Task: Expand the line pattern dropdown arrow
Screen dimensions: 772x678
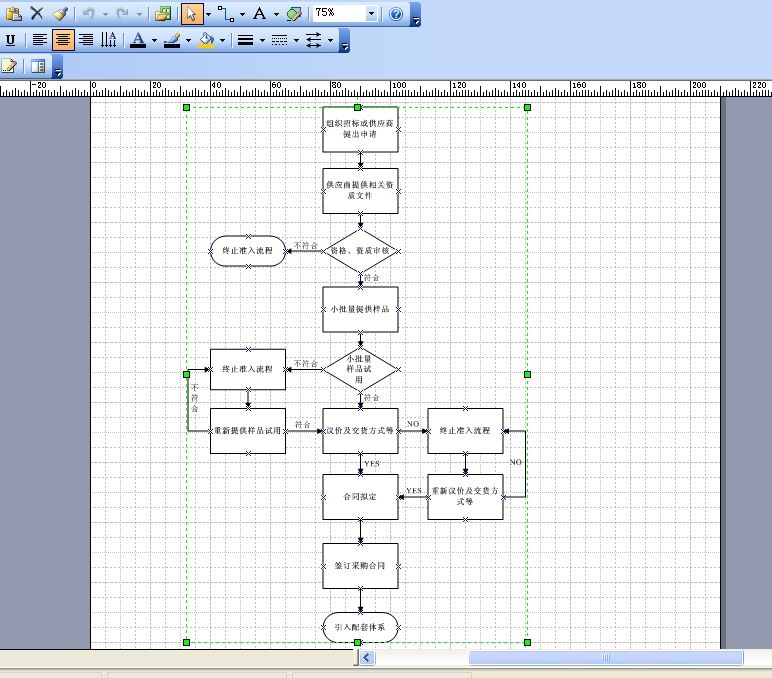Action: pyautogui.click(x=296, y=40)
